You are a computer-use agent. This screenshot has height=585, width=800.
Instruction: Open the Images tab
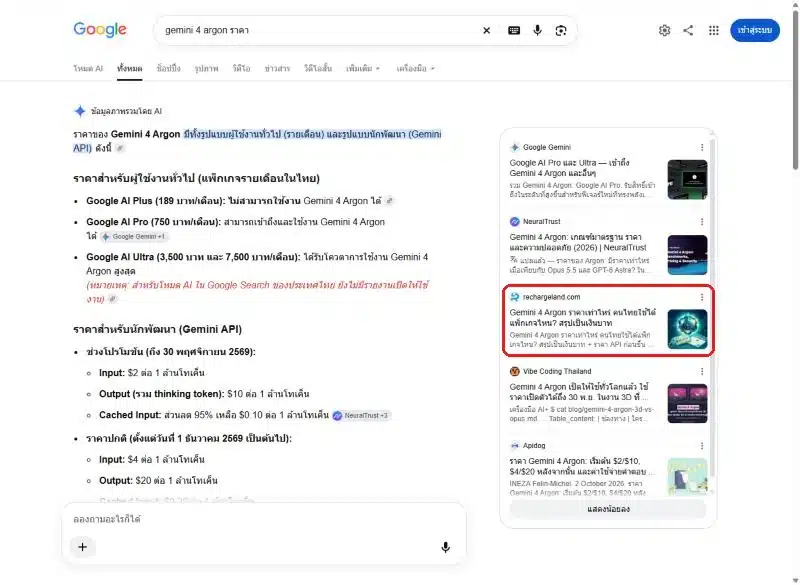(206, 68)
